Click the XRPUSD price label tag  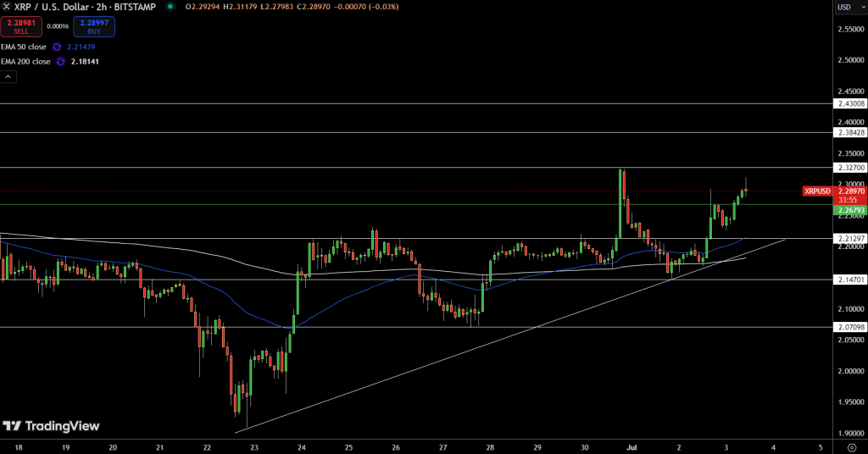click(x=818, y=191)
